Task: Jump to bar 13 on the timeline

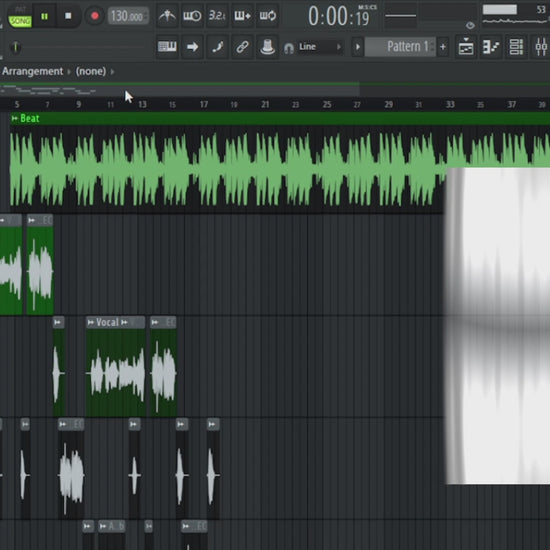Action: (x=142, y=105)
